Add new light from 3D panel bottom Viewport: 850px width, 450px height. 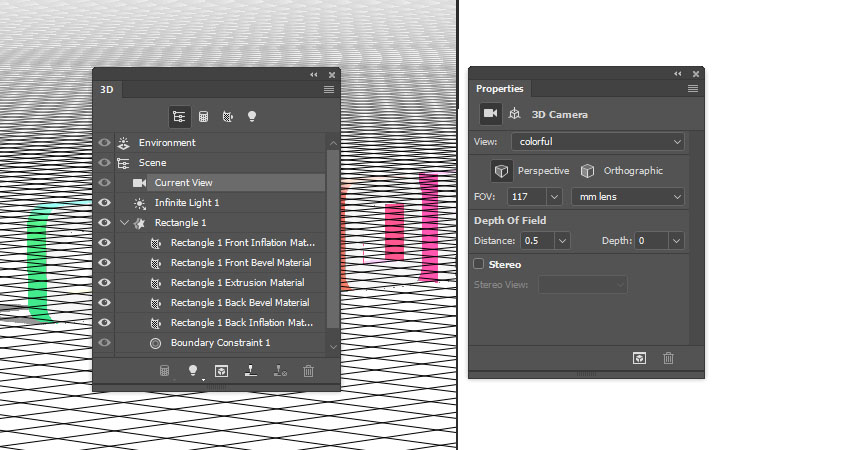(x=192, y=371)
